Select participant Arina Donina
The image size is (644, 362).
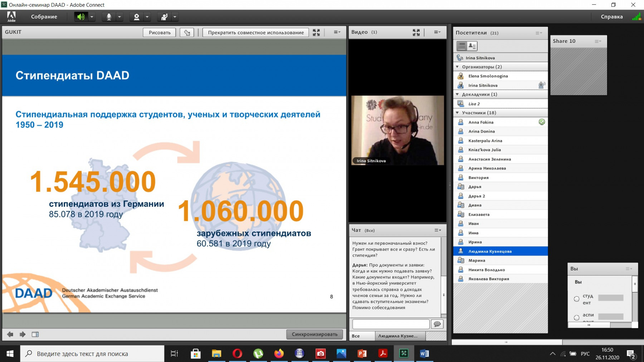coord(501,131)
